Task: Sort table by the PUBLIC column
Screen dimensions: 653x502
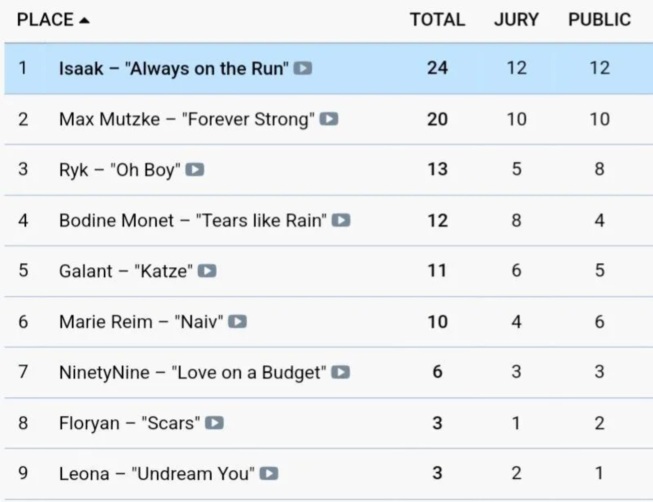Action: pyautogui.click(x=600, y=20)
